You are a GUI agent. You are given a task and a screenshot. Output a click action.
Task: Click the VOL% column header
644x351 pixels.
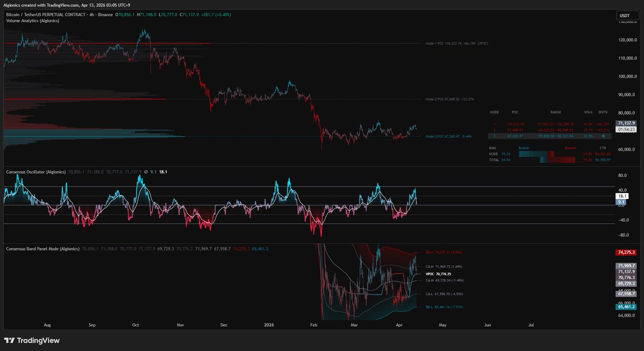click(x=588, y=112)
